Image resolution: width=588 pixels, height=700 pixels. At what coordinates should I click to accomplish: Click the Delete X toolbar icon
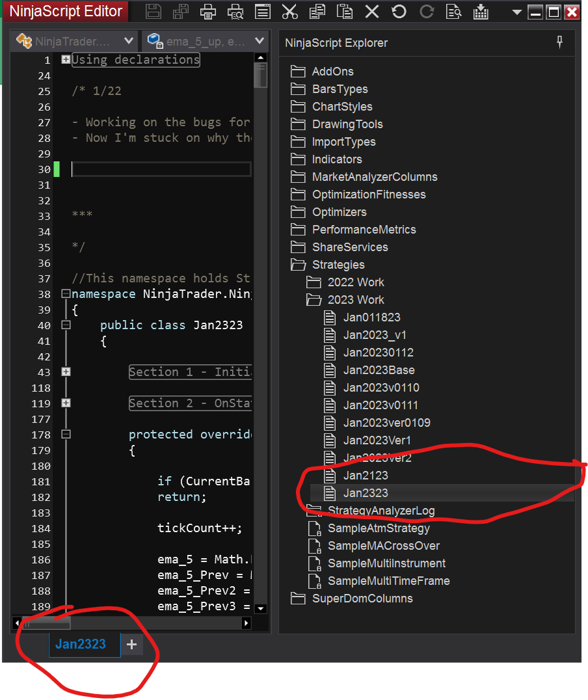(371, 11)
